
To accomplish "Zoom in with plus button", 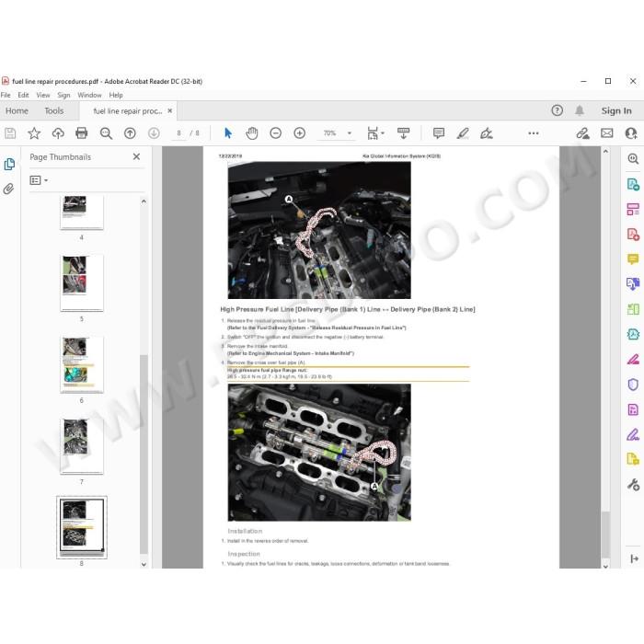I will pos(299,133).
